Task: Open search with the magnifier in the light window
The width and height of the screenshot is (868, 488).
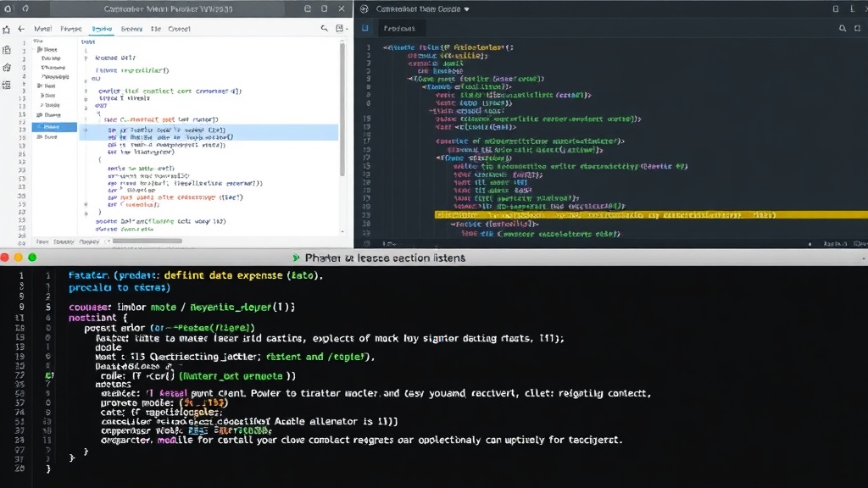Action: (x=325, y=28)
